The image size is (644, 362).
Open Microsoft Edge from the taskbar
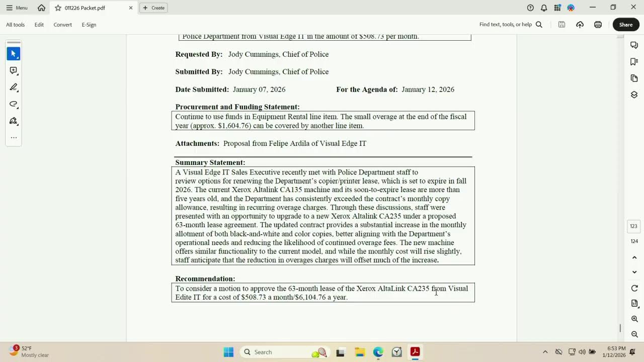[x=378, y=352]
